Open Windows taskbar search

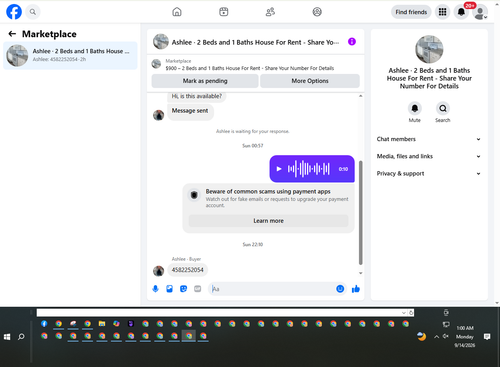(21, 337)
